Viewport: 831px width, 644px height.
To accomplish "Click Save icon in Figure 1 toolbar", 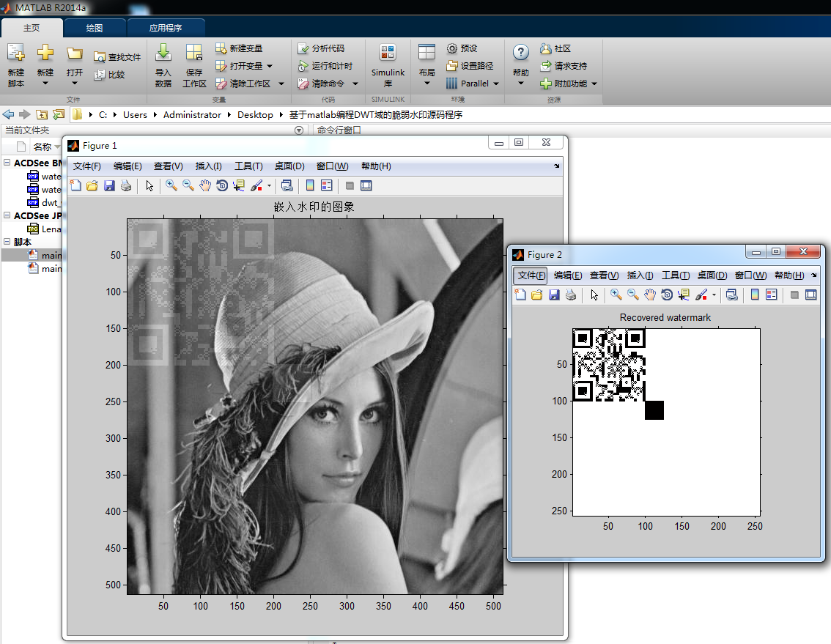I will pos(109,185).
